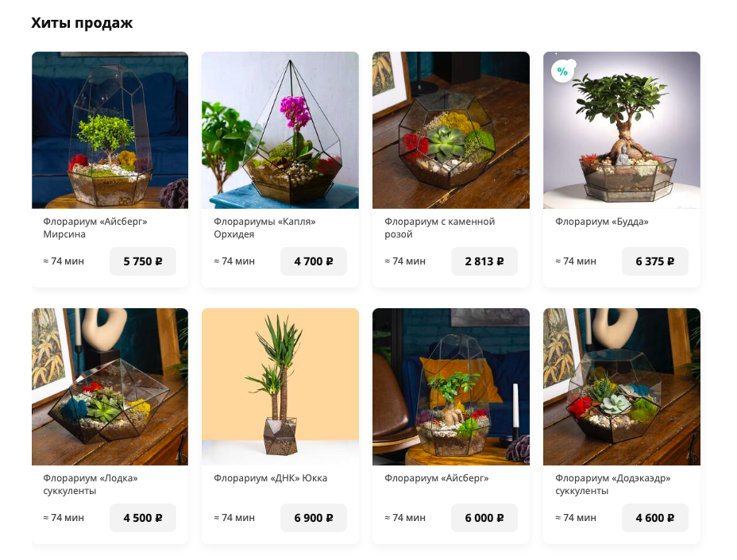Click the discount percent badge icon
The width and height of the screenshot is (737, 560).
(x=562, y=71)
